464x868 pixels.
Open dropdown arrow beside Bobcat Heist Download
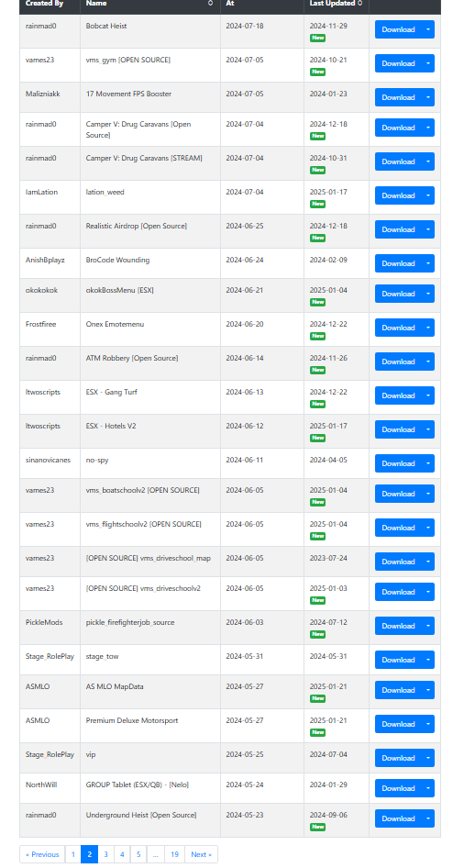(x=428, y=29)
